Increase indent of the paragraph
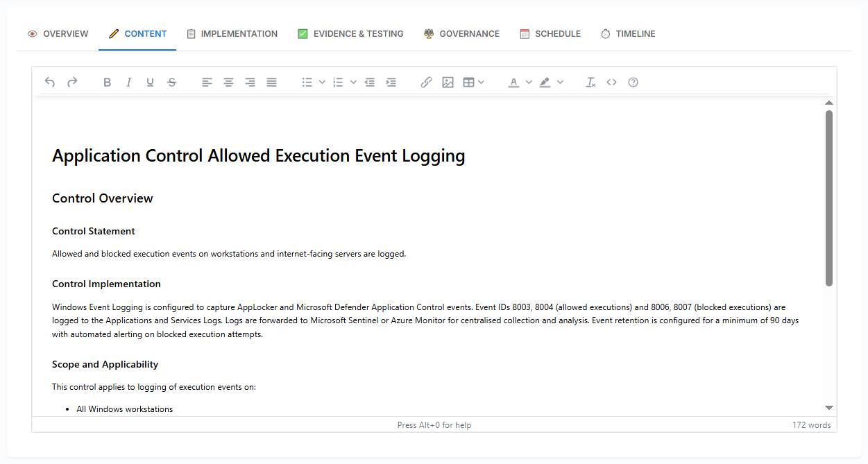The image size is (868, 464). click(x=391, y=82)
